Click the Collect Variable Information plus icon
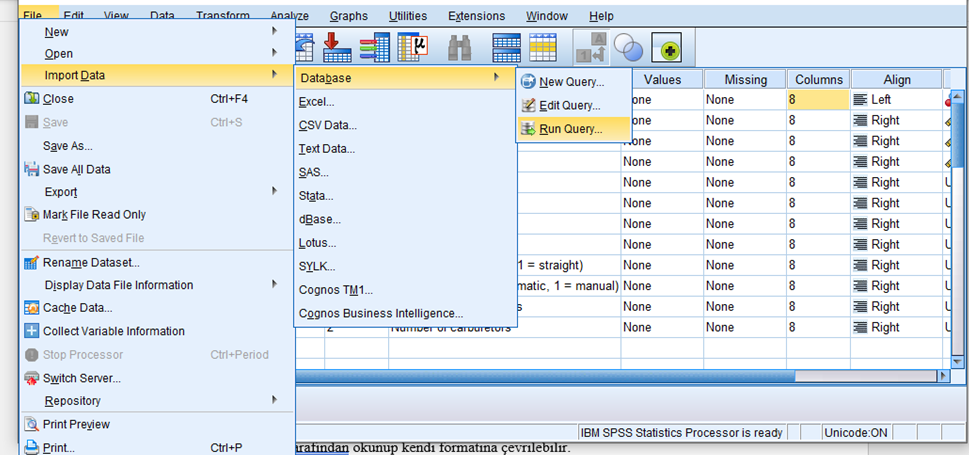The image size is (969, 455). point(32,331)
